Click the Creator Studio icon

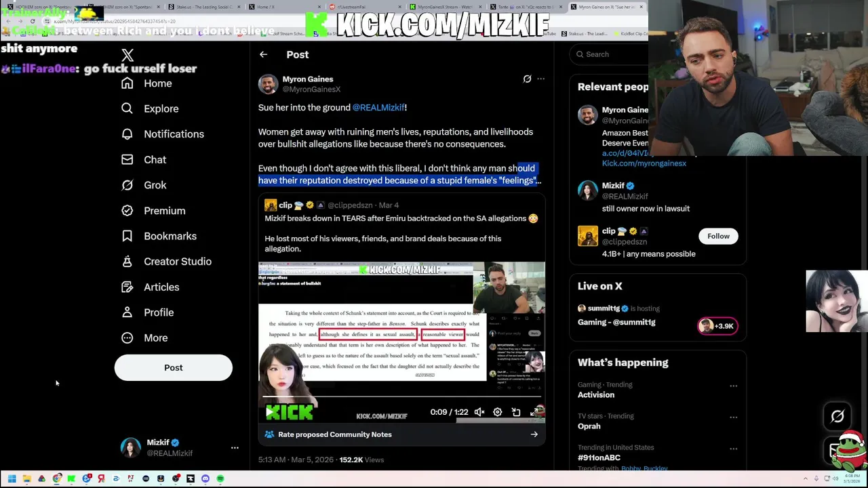click(127, 262)
